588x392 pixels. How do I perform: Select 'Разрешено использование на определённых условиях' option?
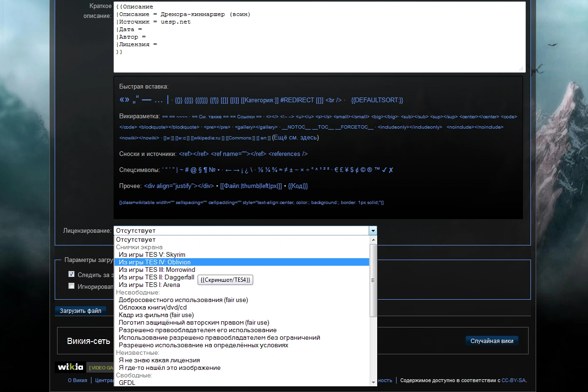pyautogui.click(x=242, y=345)
